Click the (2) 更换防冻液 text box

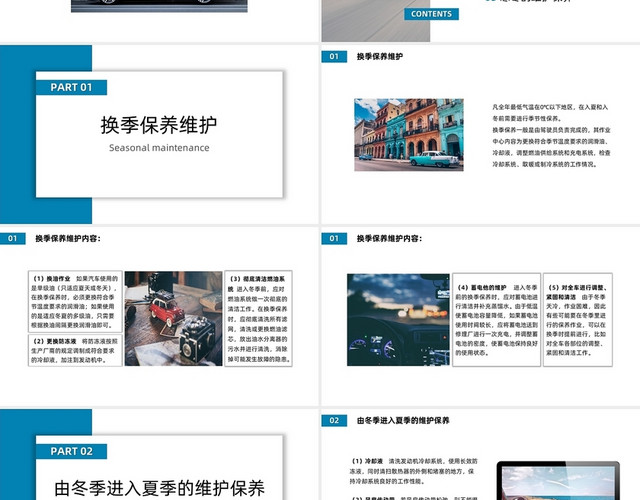(x=76, y=350)
